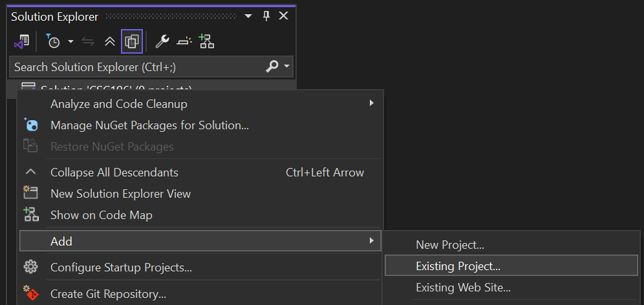Click the View Class Diagram toolbar icon

207,41
